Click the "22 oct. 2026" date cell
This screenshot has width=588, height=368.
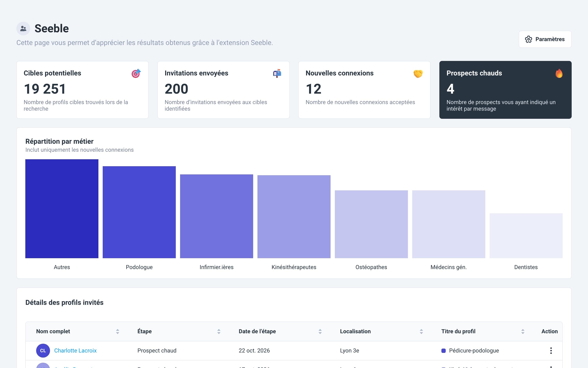(254, 350)
